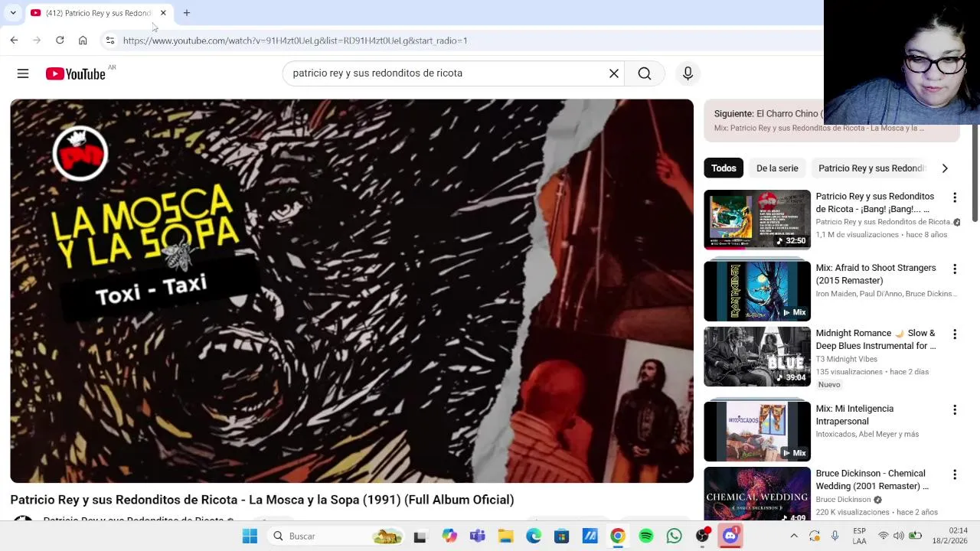
Task: Click the YouTube logo to go home
Action: 75,73
